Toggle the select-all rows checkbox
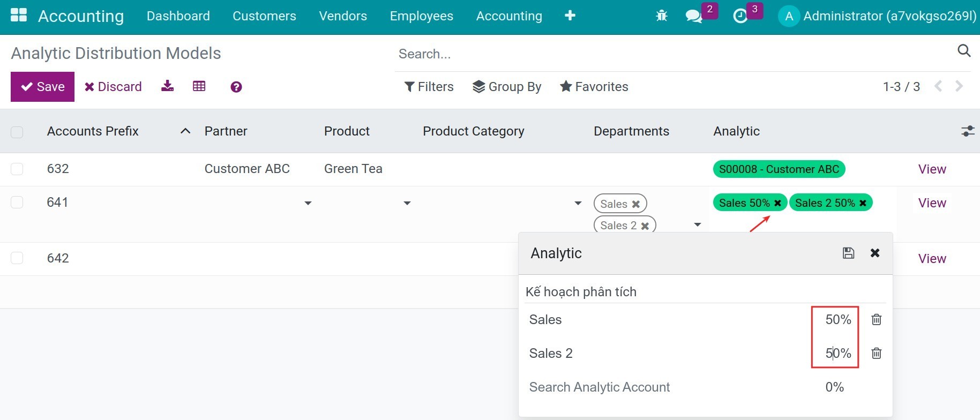 tap(17, 132)
